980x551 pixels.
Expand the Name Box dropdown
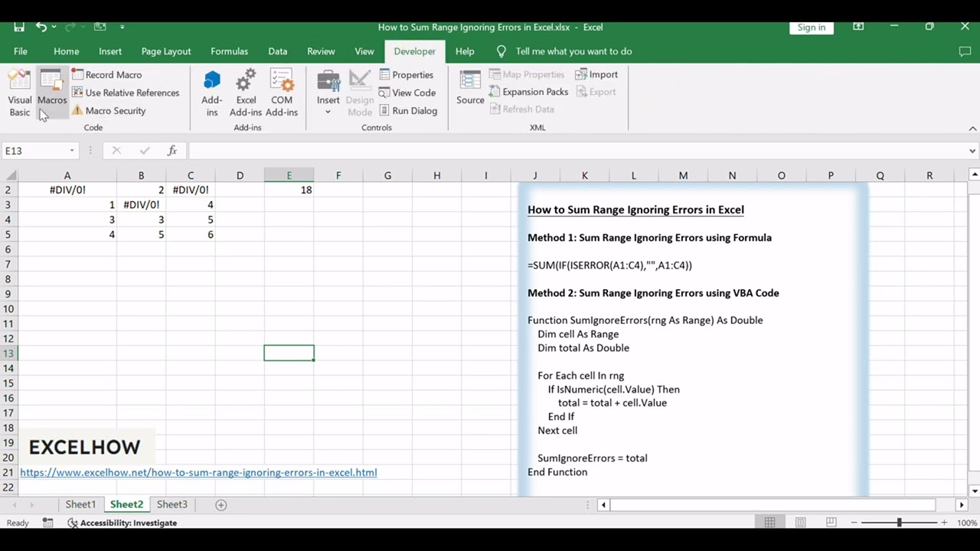click(72, 151)
